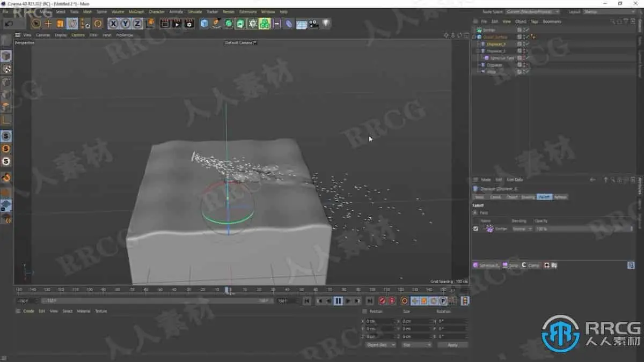This screenshot has height=362, width=644.
Task: Pause the timeline playback
Action: click(x=338, y=301)
